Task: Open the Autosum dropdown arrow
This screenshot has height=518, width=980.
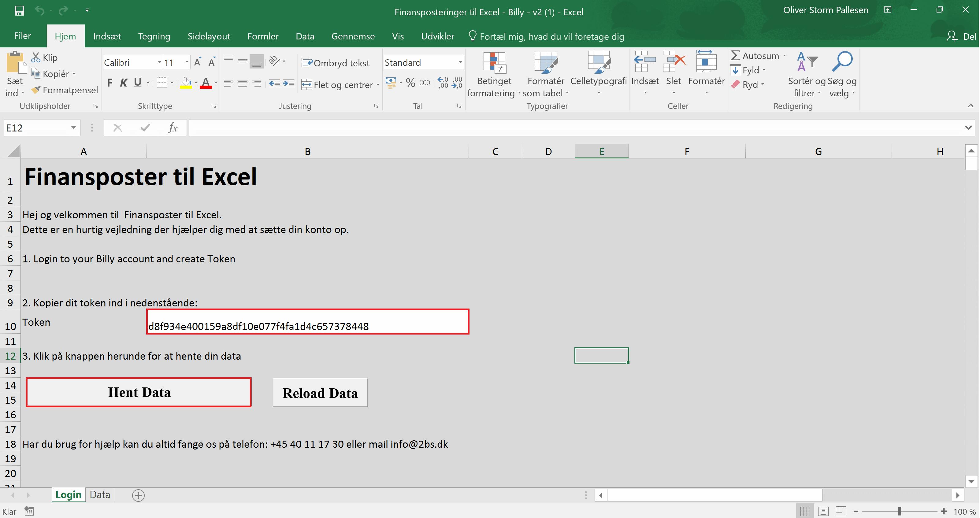Action: pos(785,56)
